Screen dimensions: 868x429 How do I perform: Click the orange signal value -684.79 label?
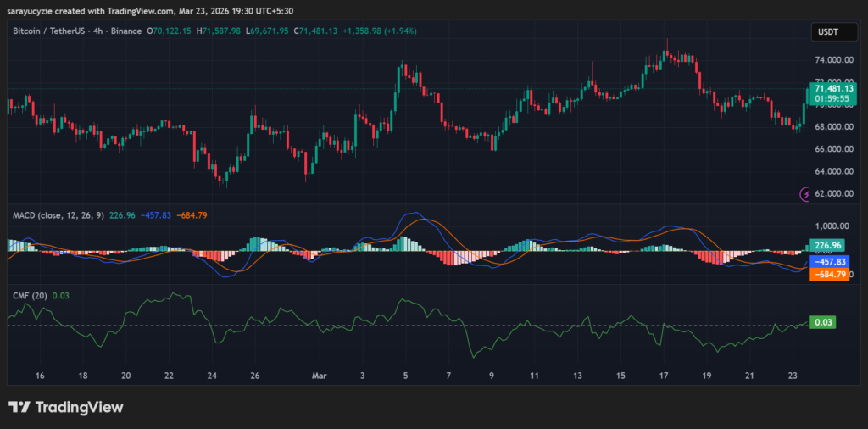tap(826, 275)
